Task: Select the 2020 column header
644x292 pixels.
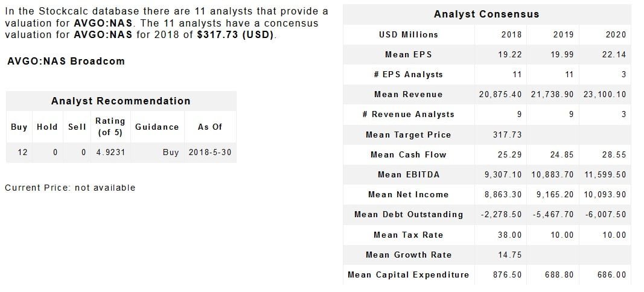Action: pyautogui.click(x=616, y=34)
